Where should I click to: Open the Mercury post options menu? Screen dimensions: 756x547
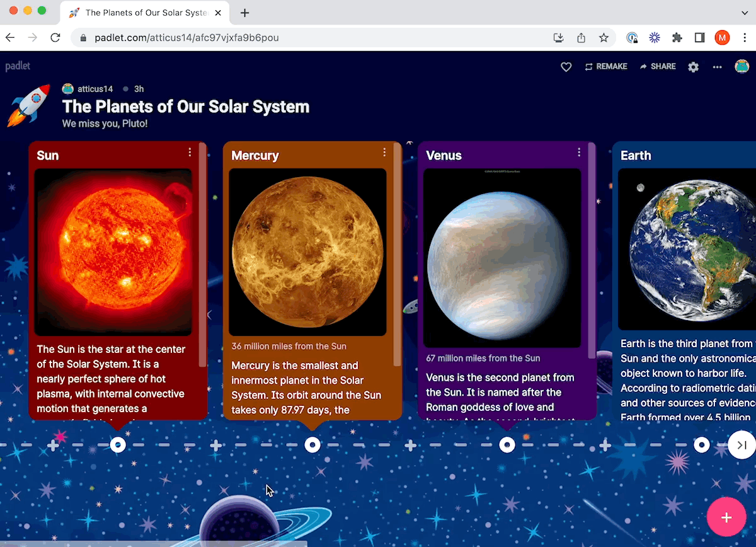(384, 153)
